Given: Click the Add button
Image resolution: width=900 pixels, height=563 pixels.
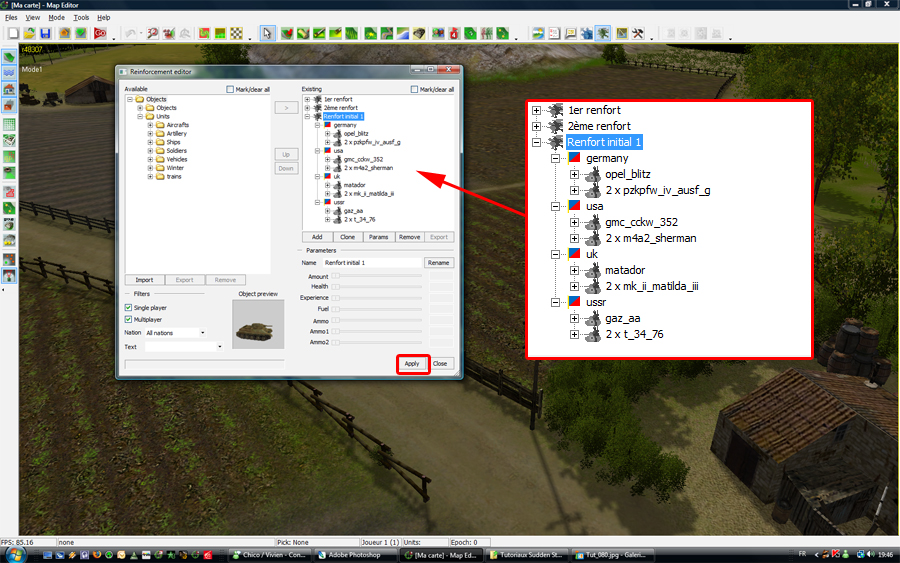Looking at the screenshot, I should 317,237.
